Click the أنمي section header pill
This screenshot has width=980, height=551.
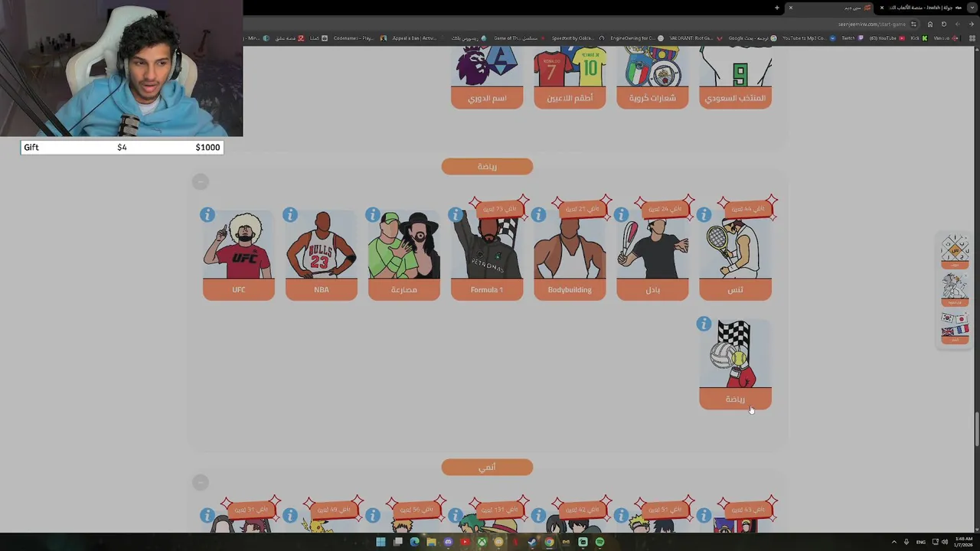point(487,467)
